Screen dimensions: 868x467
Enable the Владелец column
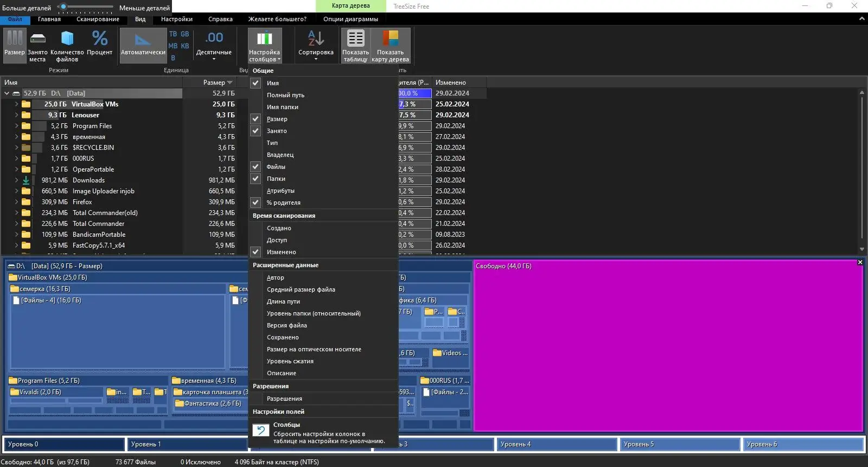pyautogui.click(x=323, y=155)
